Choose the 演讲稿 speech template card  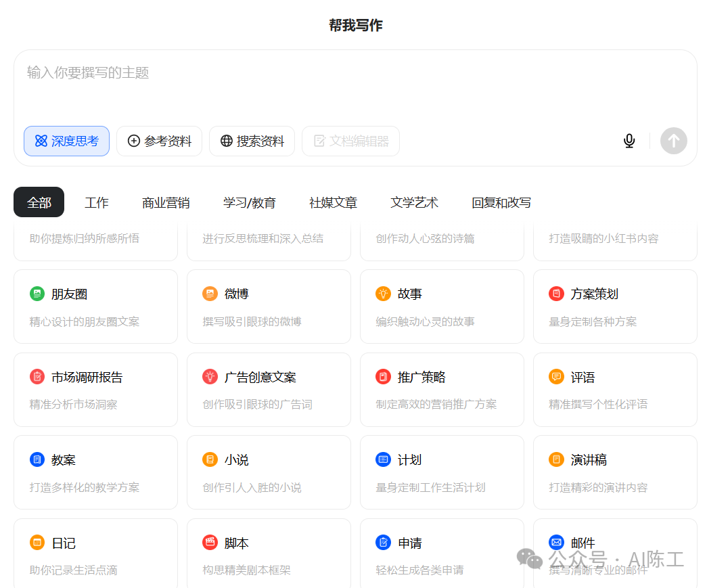[614, 472]
